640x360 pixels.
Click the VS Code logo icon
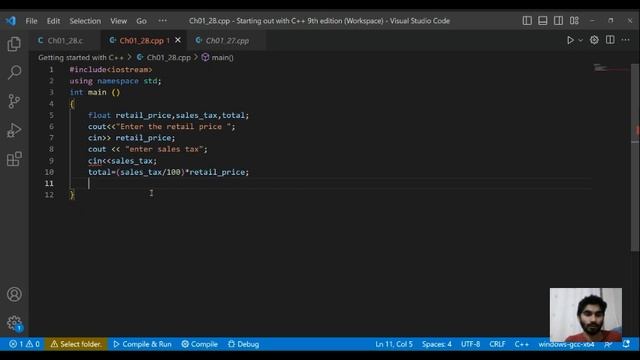(11, 21)
